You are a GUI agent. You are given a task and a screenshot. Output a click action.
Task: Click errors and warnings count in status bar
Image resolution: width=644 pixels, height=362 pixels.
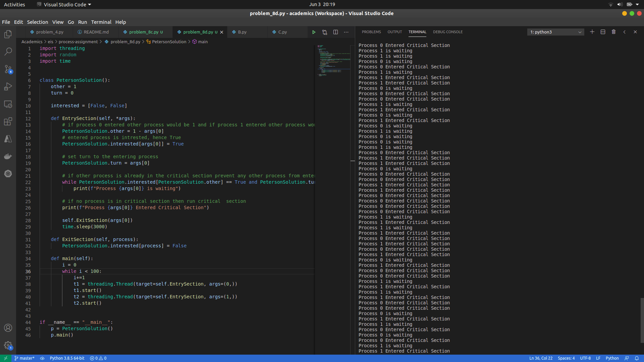click(98, 358)
